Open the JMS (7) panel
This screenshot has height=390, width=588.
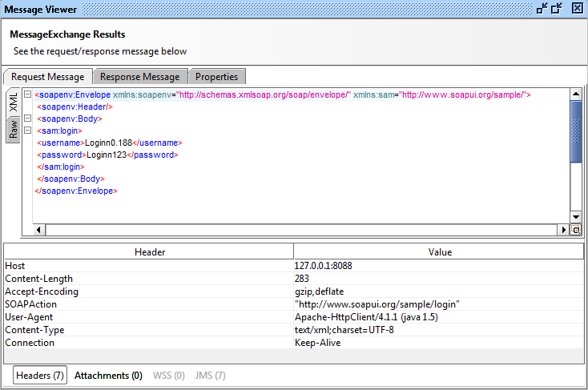click(x=211, y=376)
